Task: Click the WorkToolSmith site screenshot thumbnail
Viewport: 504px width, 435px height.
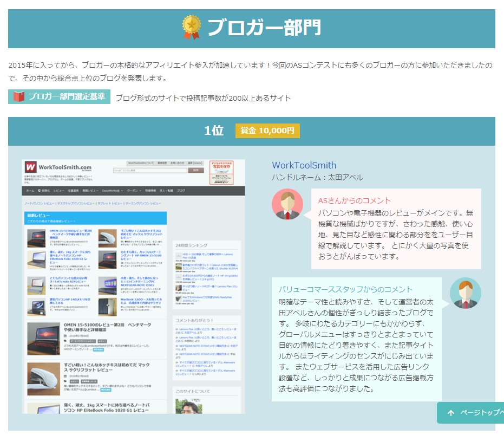Action: tap(133, 287)
